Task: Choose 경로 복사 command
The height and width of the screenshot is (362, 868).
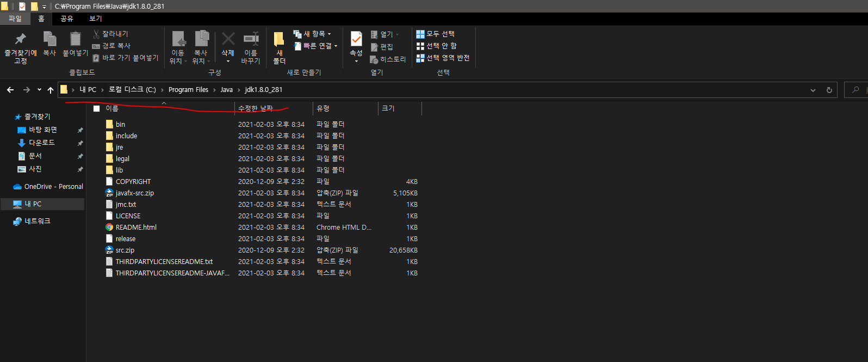Action: click(x=111, y=46)
